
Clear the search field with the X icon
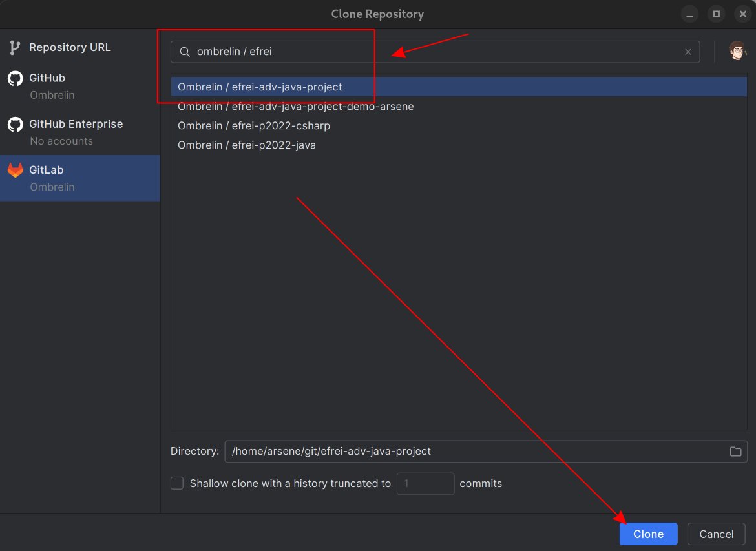[x=688, y=52]
